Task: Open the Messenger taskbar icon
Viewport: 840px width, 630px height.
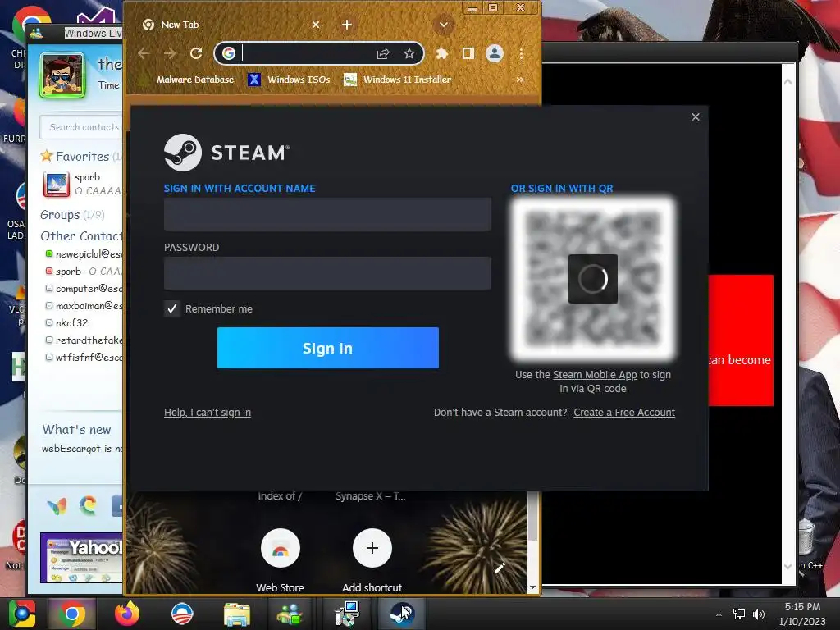Action: pos(290,614)
